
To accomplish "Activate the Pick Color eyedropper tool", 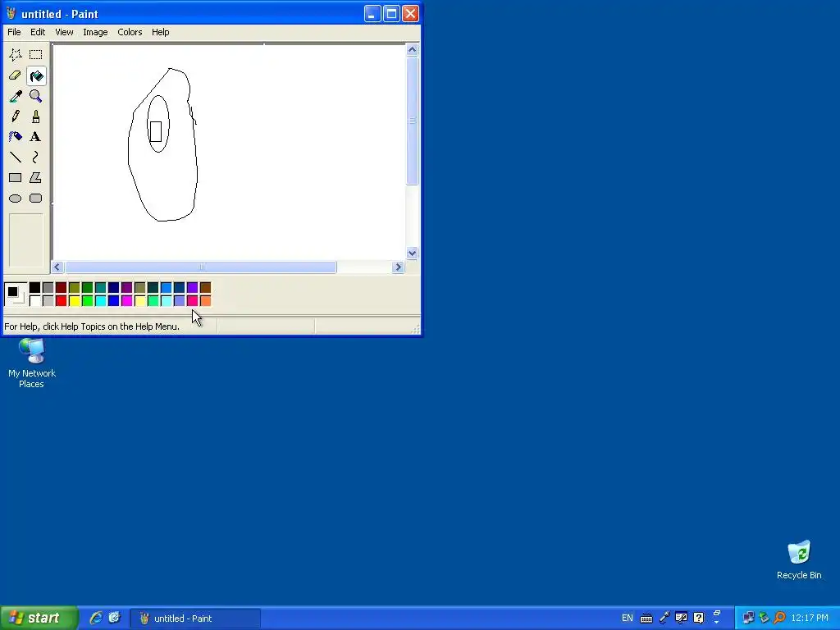I will pyautogui.click(x=16, y=96).
